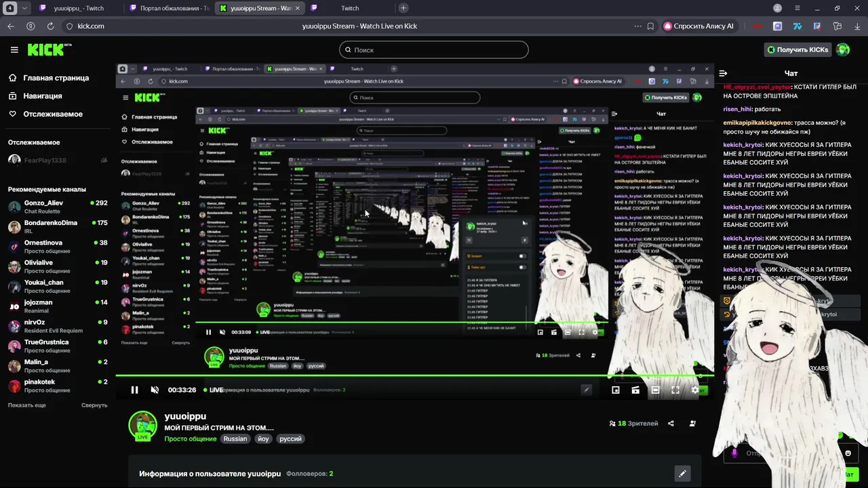Image resolution: width=868 pixels, height=488 pixels.
Task: Toggle fullscreen in the player
Action: (675, 390)
